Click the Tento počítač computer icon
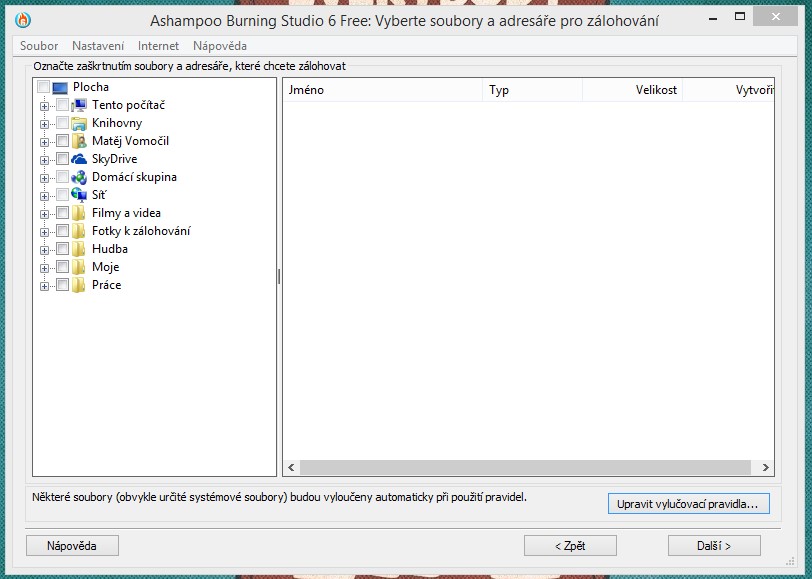The width and height of the screenshot is (812, 579). tap(79, 105)
